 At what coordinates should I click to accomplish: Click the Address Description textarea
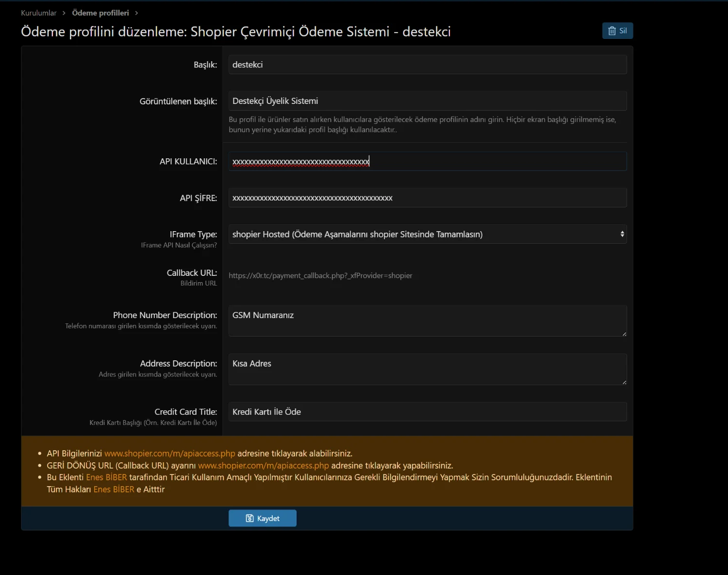click(427, 370)
